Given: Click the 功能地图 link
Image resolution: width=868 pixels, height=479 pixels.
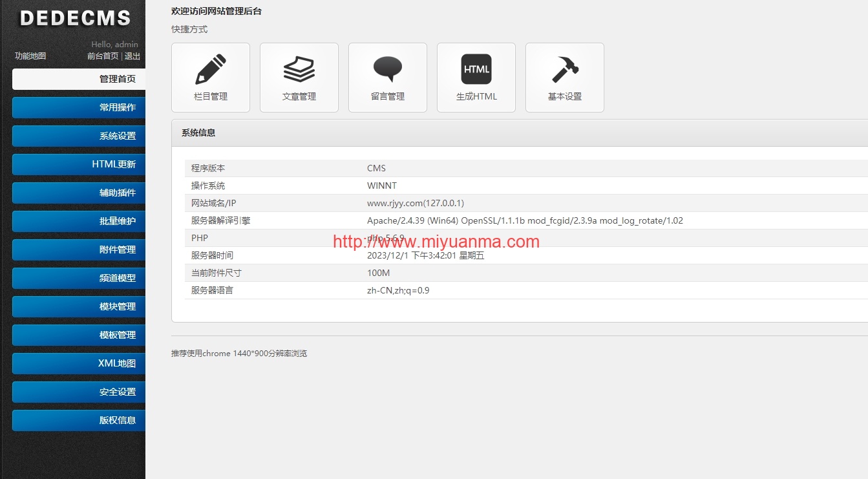Looking at the screenshot, I should 30,56.
